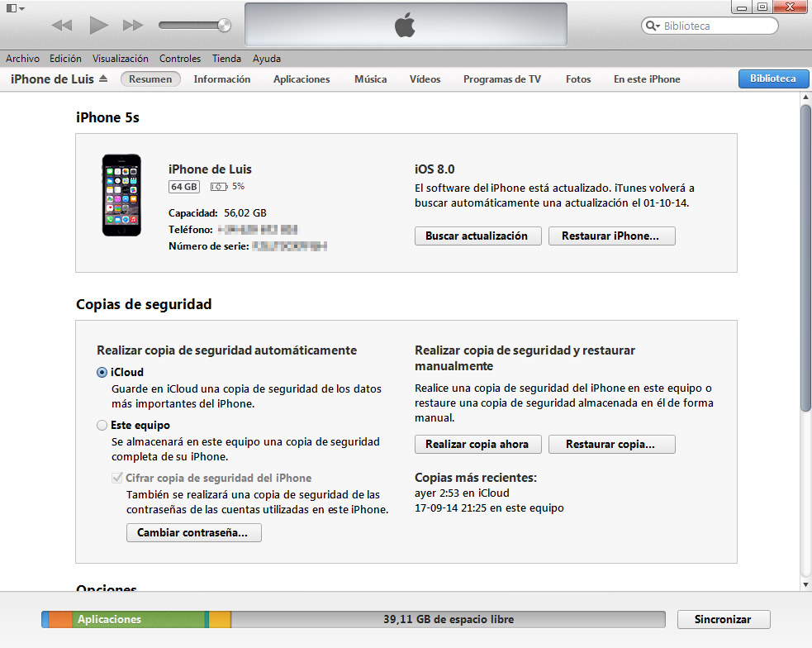Eject iPhone de Luis with eject icon
The height and width of the screenshot is (648, 812).
[x=103, y=79]
